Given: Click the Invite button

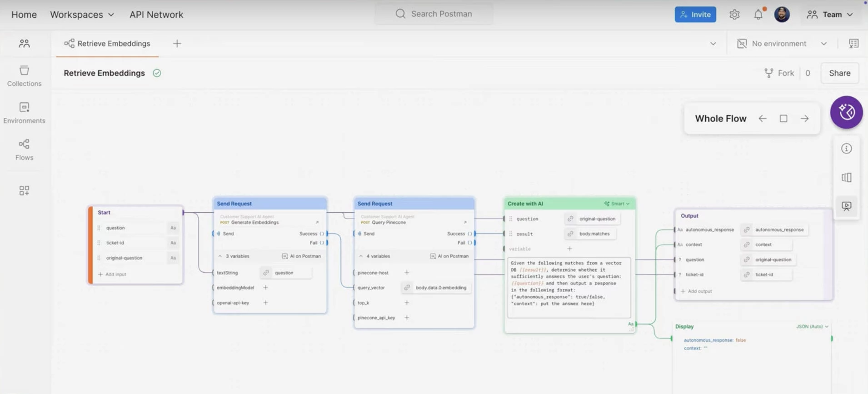Looking at the screenshot, I should (695, 15).
